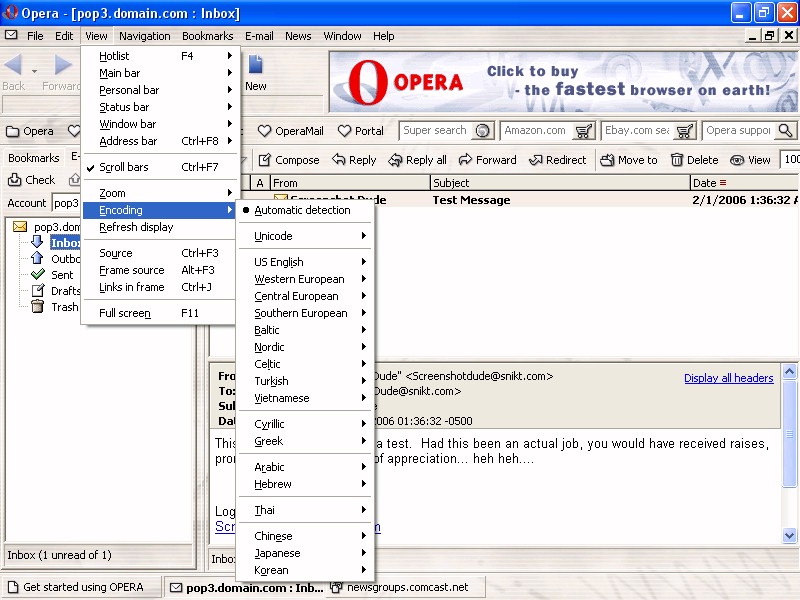Choose Links in frame menu entry
Viewport: 800px width, 600px height.
160,287
